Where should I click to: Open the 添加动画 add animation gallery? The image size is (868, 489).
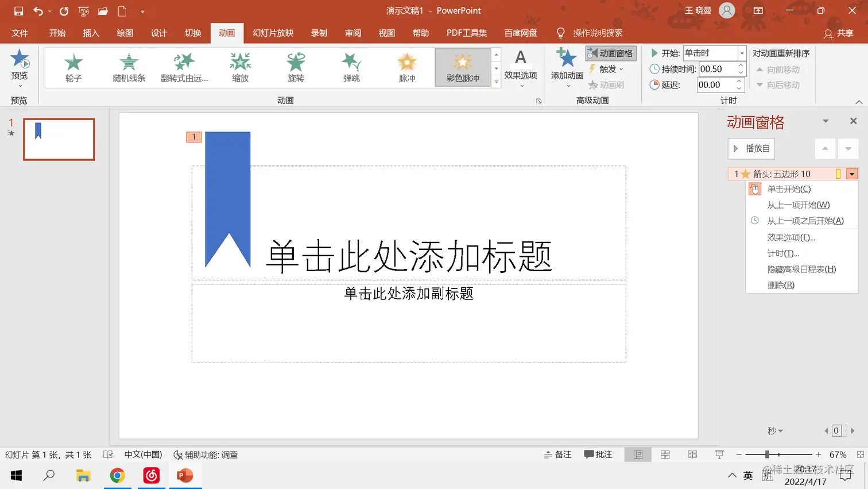point(567,68)
